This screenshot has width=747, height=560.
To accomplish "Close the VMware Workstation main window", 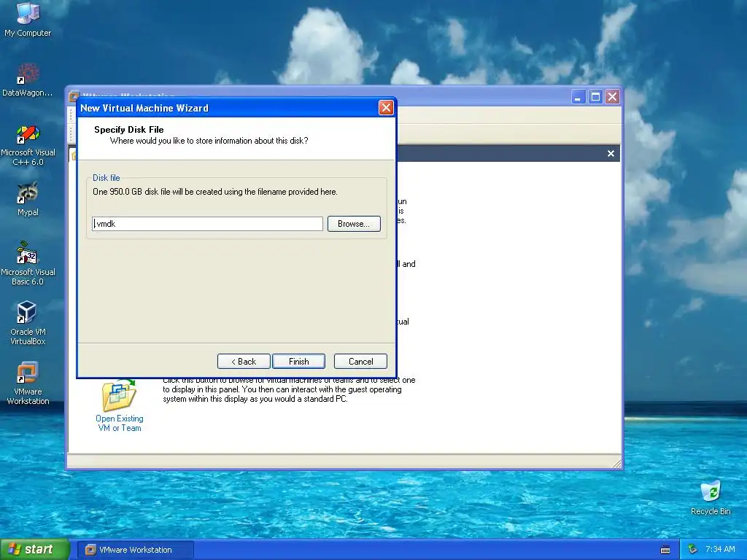I will [612, 97].
